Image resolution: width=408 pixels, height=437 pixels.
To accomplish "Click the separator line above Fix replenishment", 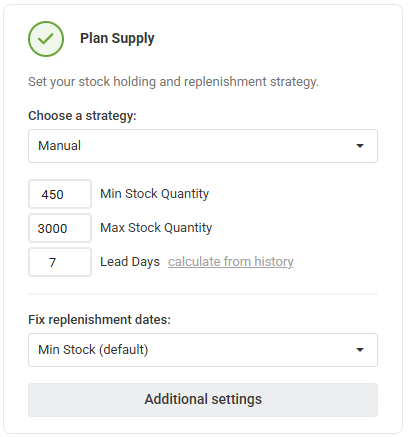I will 203,294.
